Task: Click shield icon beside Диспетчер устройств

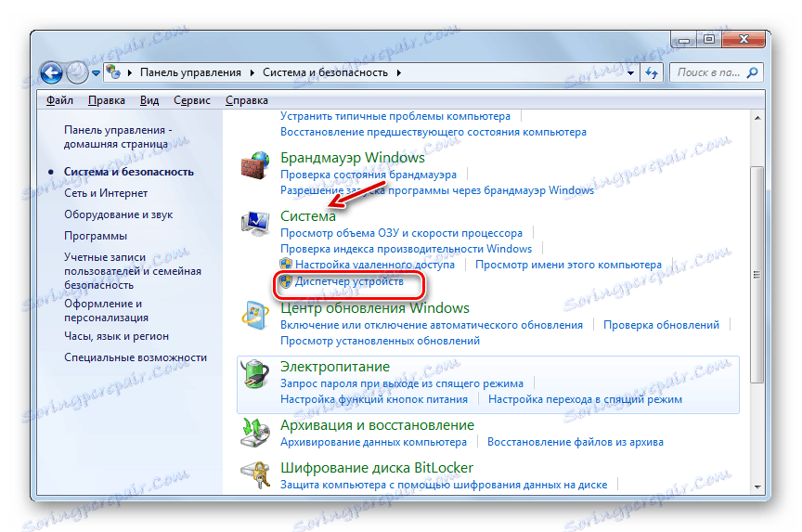Action: [x=286, y=281]
